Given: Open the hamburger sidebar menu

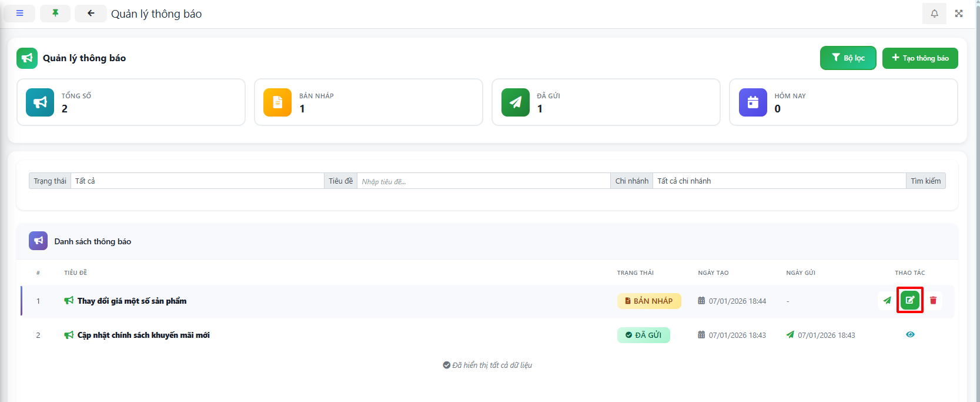Looking at the screenshot, I should [19, 13].
